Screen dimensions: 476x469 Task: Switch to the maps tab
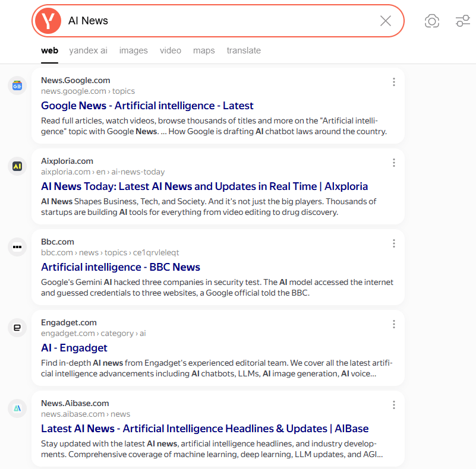pos(204,50)
